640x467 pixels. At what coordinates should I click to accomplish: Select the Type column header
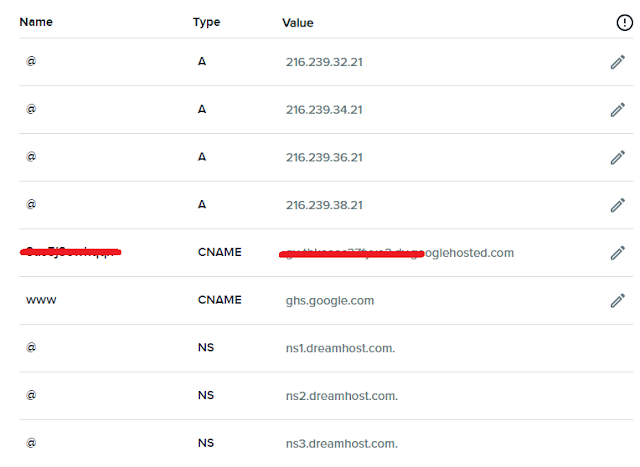pos(207,22)
